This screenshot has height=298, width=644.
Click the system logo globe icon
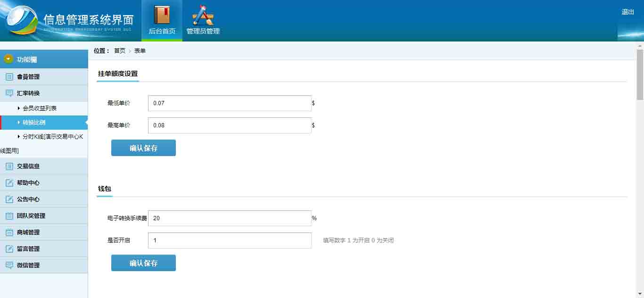tap(22, 21)
